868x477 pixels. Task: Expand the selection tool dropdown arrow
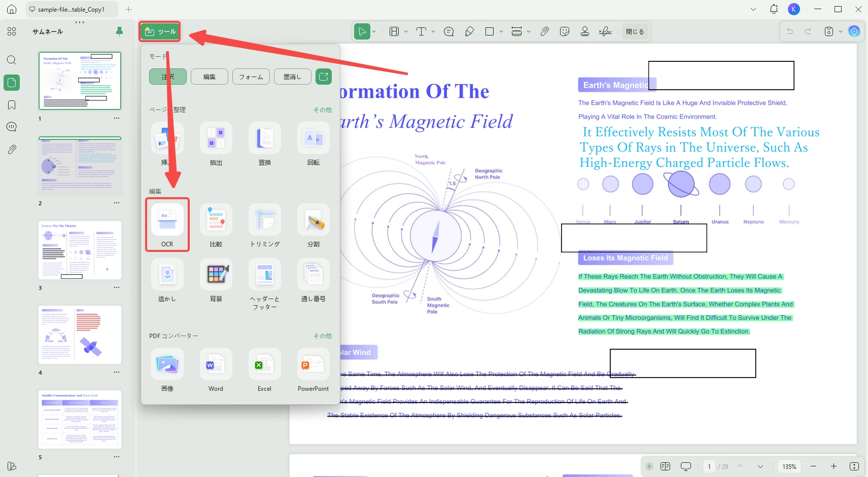pos(374,31)
